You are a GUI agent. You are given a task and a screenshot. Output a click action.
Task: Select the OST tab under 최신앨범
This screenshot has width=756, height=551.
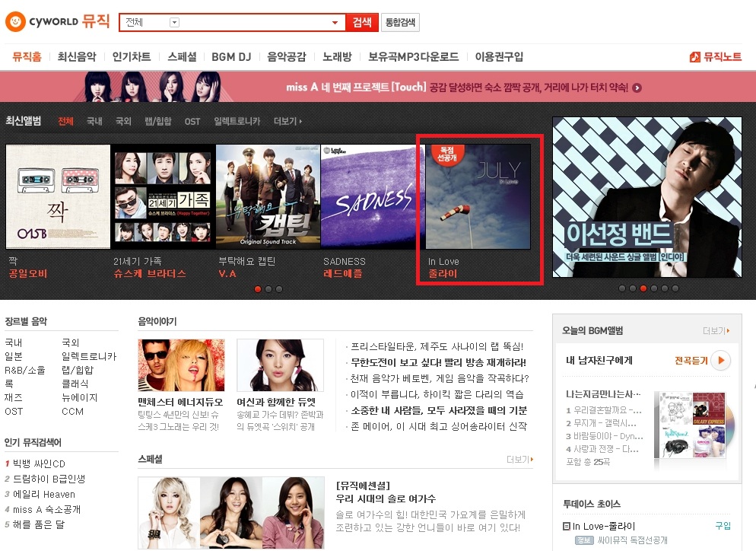tap(192, 122)
